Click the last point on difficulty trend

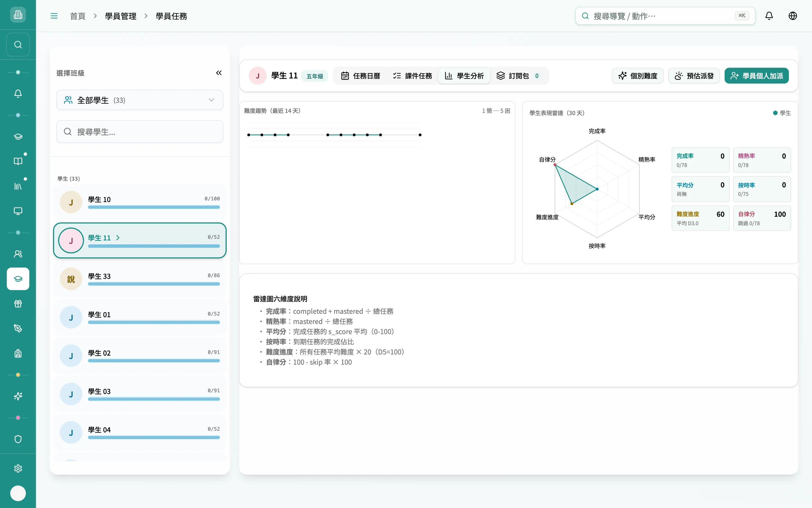(420, 135)
